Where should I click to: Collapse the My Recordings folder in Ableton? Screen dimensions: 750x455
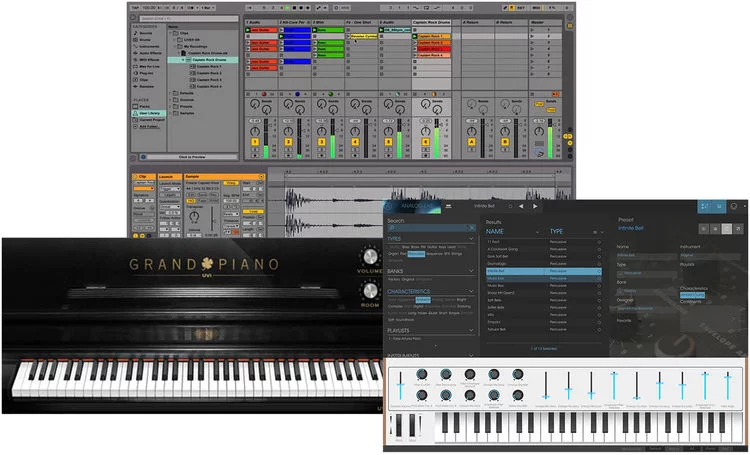174,46
